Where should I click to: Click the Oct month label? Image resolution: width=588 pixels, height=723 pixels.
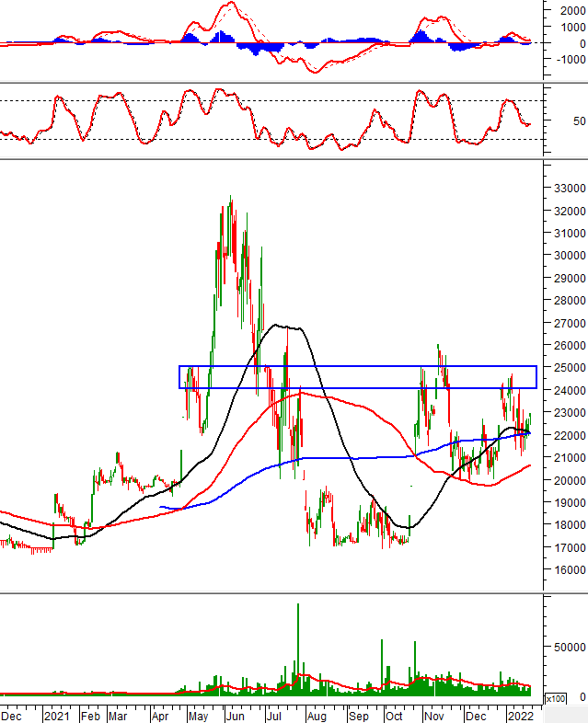pyautogui.click(x=394, y=716)
